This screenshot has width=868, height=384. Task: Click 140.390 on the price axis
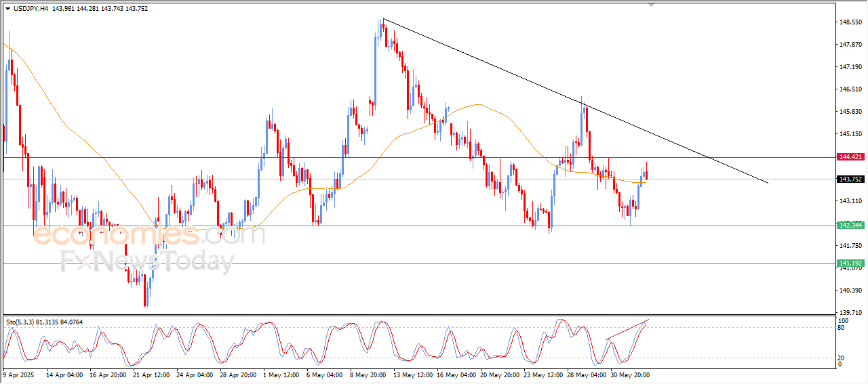850,291
